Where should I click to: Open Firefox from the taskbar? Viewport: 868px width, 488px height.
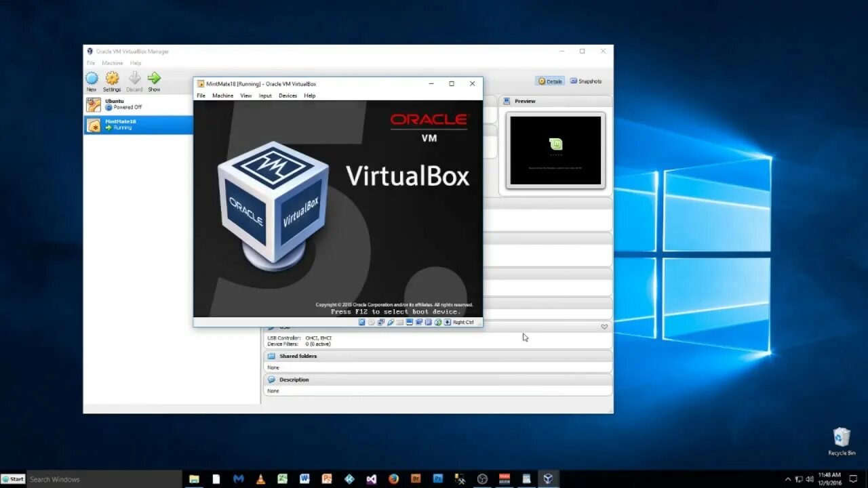tap(394, 479)
